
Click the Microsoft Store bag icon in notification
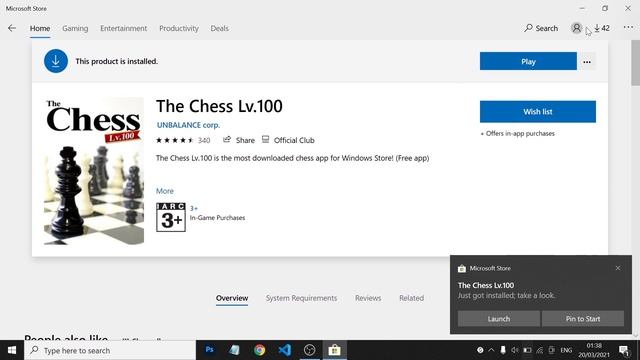pyautogui.click(x=462, y=268)
